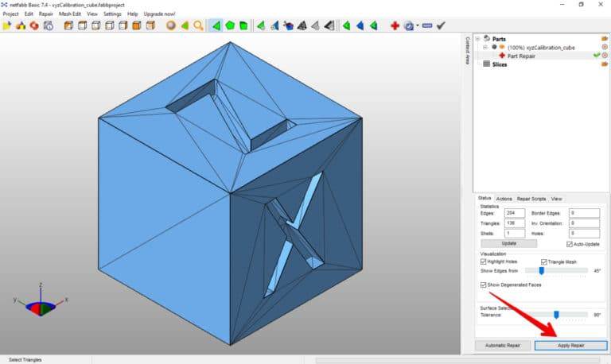The image size is (611, 364).
Task: Click the add-part icon with colored shapes
Action: pos(21,25)
